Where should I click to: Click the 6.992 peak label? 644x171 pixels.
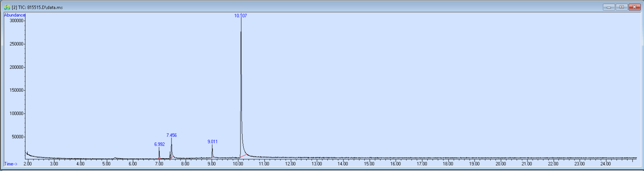pos(159,144)
